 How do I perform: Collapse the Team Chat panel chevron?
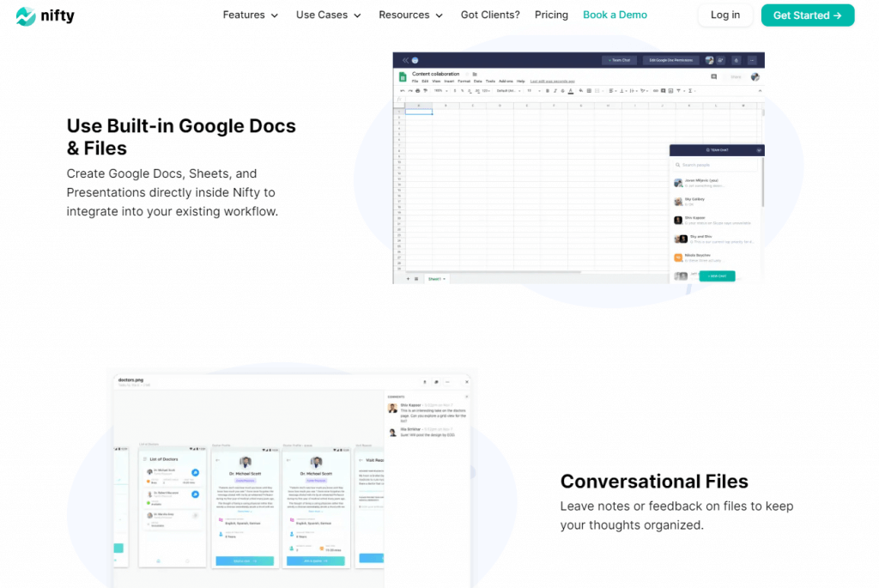coord(759,150)
